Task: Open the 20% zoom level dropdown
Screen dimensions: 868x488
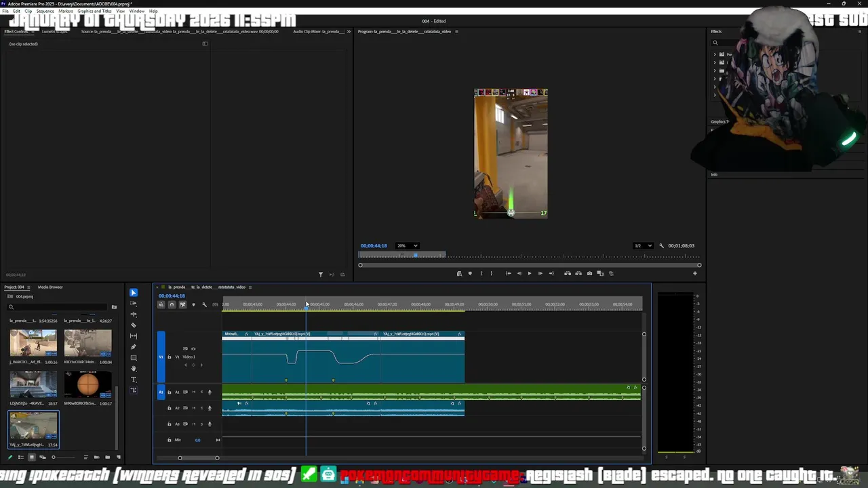Action: point(408,245)
